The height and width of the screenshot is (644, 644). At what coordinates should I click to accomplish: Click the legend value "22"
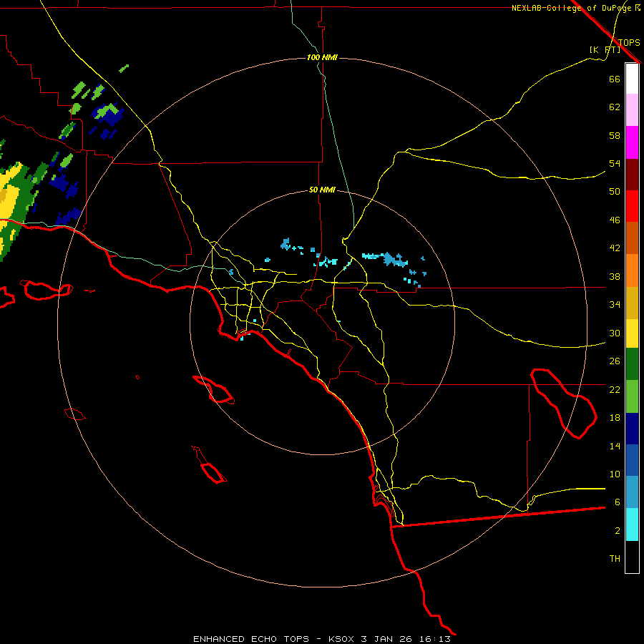[615, 389]
